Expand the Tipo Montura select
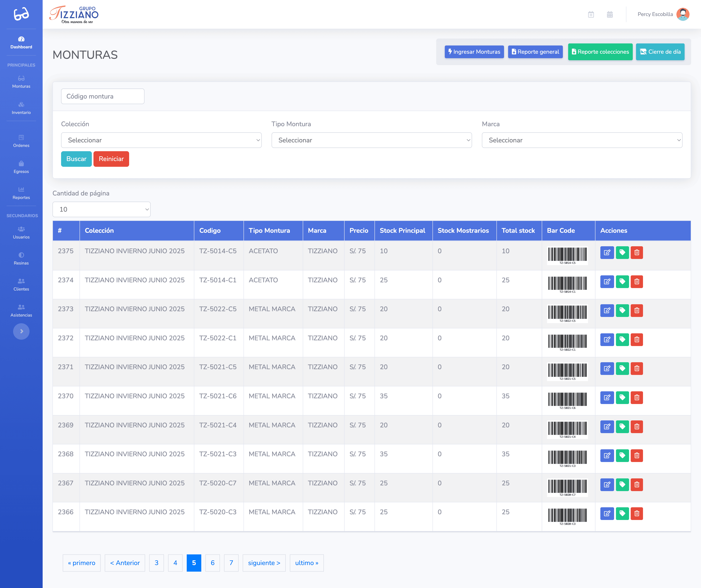This screenshot has height=588, width=701. 371,140
